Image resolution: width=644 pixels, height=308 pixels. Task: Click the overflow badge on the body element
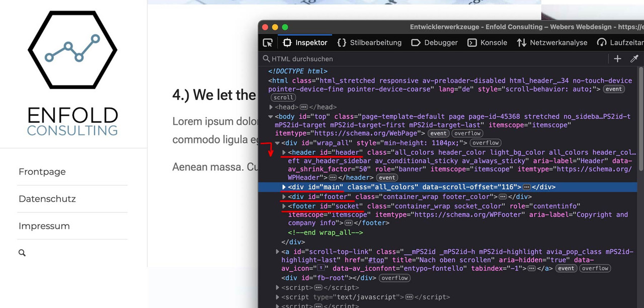(x=467, y=133)
